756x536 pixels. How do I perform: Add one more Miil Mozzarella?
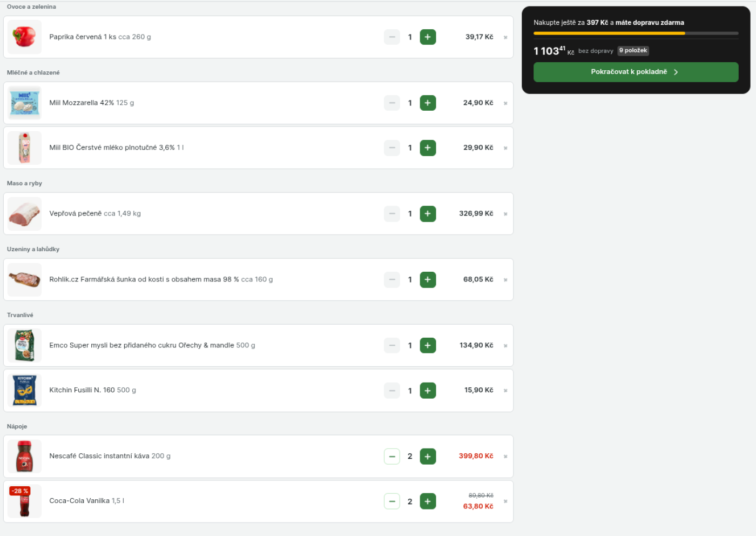click(x=427, y=103)
